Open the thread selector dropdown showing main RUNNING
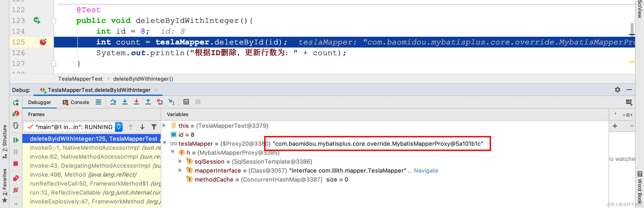Screen dimensions: 644x208 73,127
